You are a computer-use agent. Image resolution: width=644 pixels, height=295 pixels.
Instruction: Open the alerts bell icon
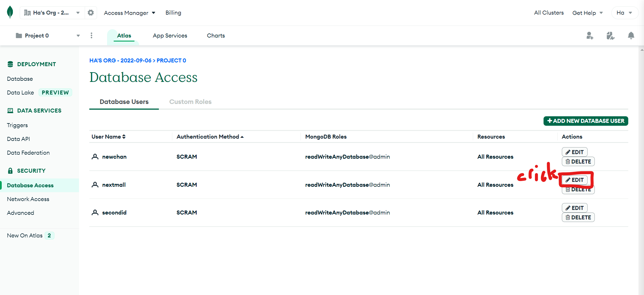631,36
